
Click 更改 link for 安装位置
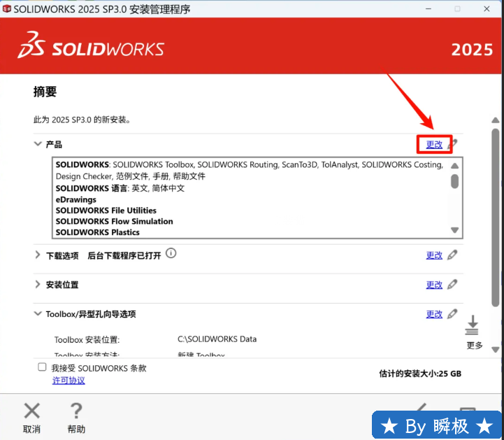[434, 285]
